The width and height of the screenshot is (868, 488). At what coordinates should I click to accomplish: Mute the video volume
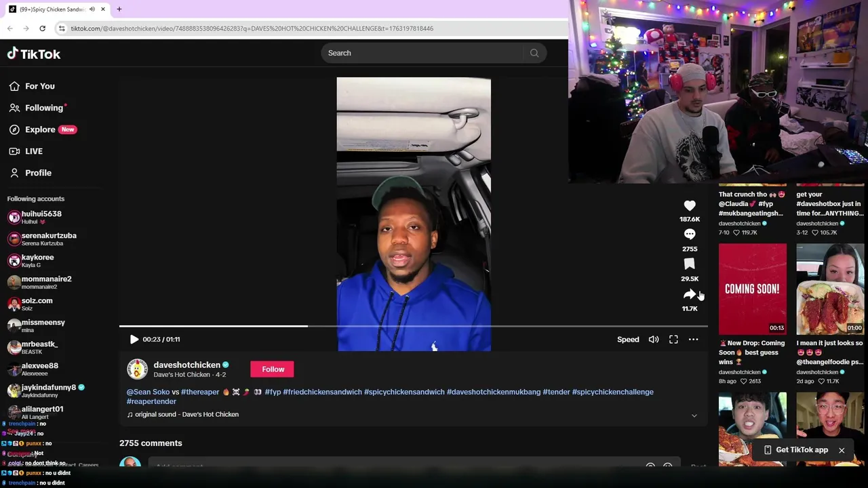point(654,340)
